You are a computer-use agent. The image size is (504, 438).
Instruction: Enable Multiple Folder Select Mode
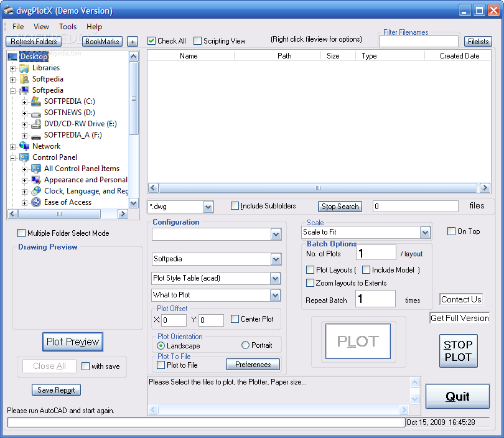[x=21, y=233]
